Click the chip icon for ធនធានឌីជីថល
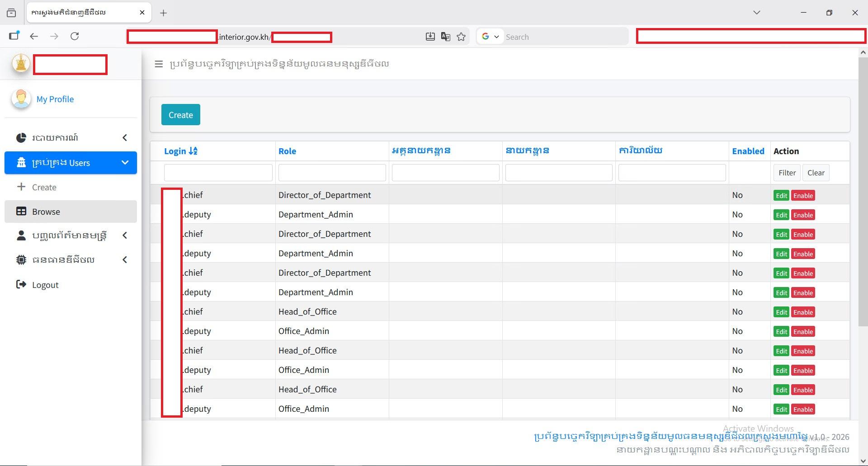The width and height of the screenshot is (868, 466). pos(21,259)
